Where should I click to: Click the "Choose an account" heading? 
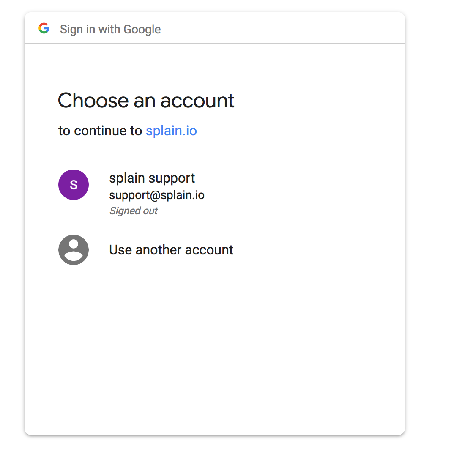coord(146,101)
